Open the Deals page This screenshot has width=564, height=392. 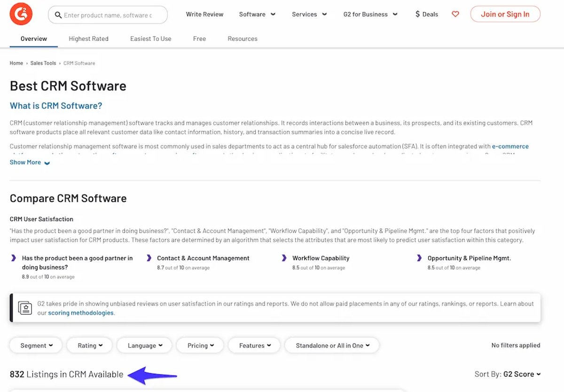click(426, 14)
